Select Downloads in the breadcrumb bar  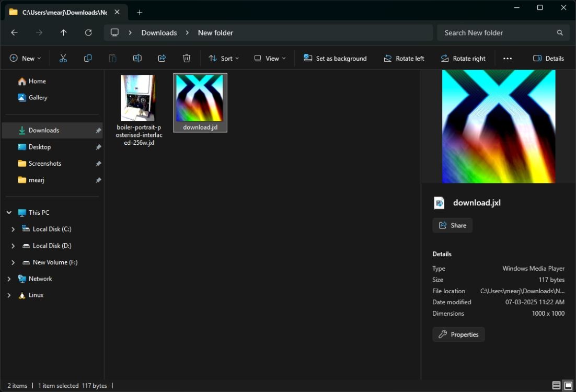coord(159,32)
